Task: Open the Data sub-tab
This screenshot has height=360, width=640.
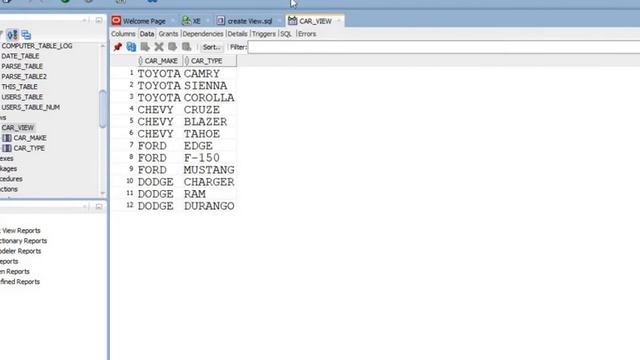Action: click(x=147, y=34)
